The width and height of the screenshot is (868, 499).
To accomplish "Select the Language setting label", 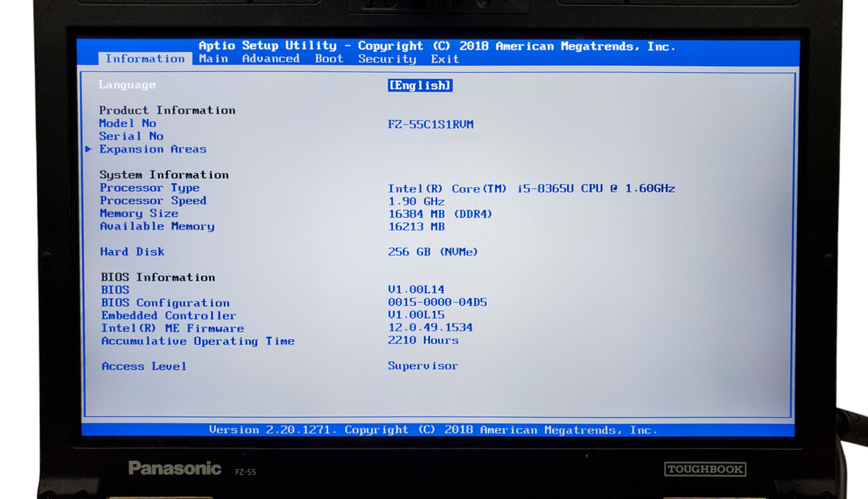I will coord(127,84).
